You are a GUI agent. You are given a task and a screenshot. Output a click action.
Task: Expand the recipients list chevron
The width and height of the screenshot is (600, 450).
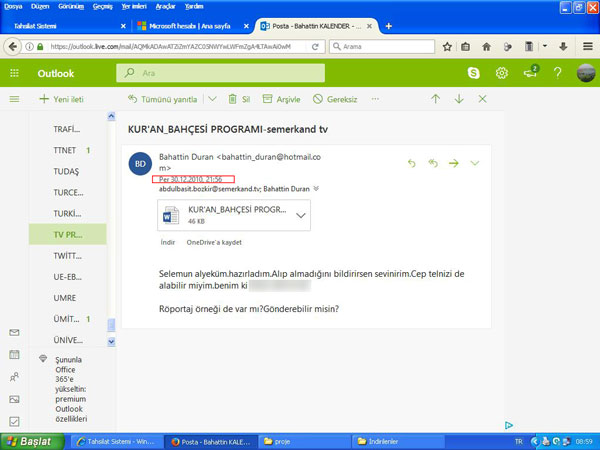point(316,188)
